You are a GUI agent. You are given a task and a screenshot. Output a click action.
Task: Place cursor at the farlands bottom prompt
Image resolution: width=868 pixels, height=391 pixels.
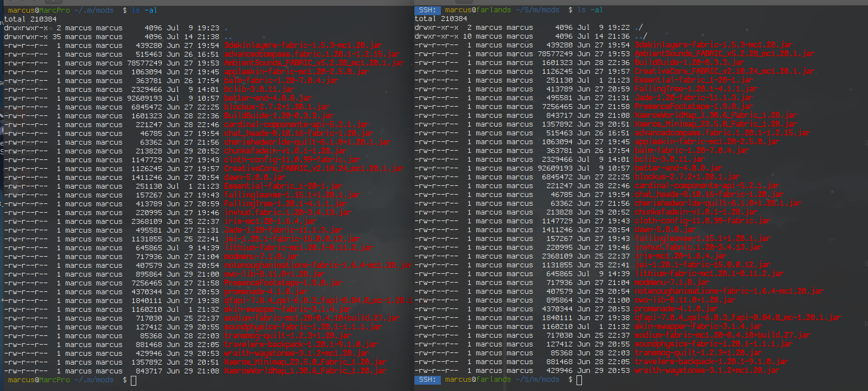(579, 380)
